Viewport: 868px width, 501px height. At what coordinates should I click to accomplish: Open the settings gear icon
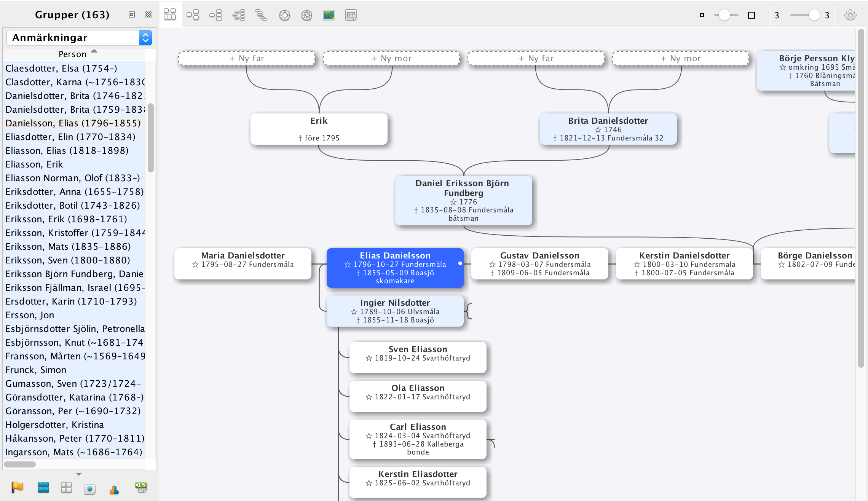coord(850,15)
